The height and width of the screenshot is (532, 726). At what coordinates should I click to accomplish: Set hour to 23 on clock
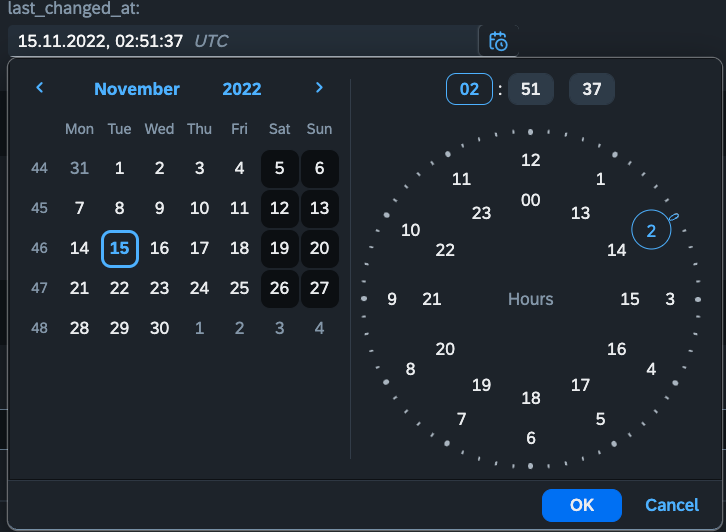pos(482,213)
